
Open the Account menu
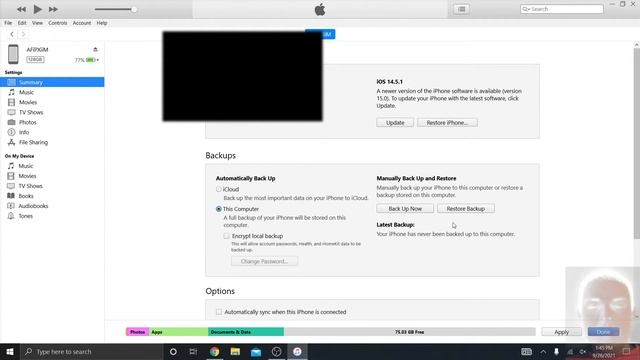tap(82, 23)
